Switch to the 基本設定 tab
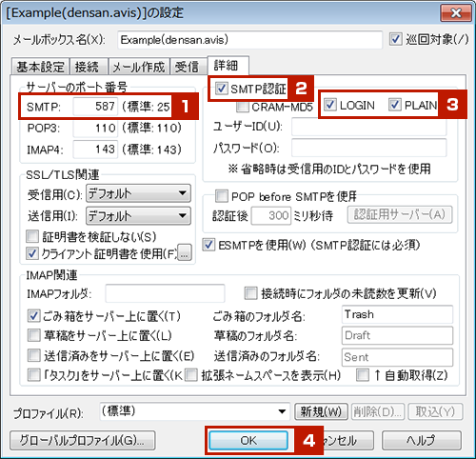The image size is (476, 459). tap(40, 67)
